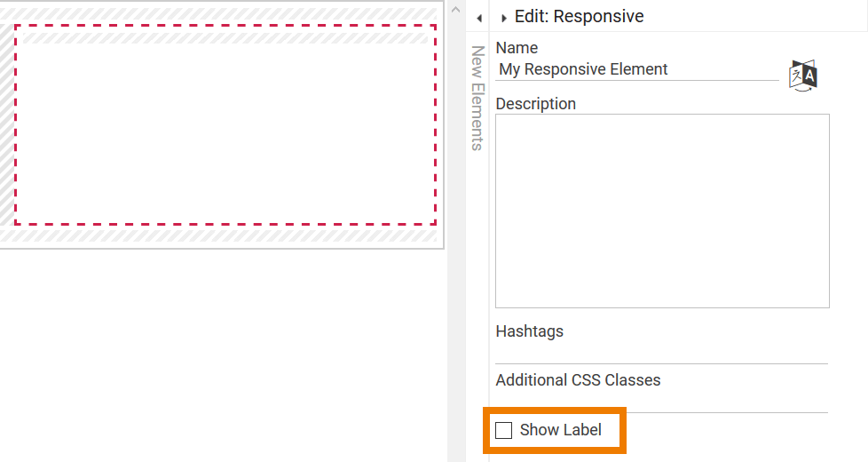Viewport: 868px width, 462px height.
Task: Open the New Elements vertical tab
Action: point(477,98)
